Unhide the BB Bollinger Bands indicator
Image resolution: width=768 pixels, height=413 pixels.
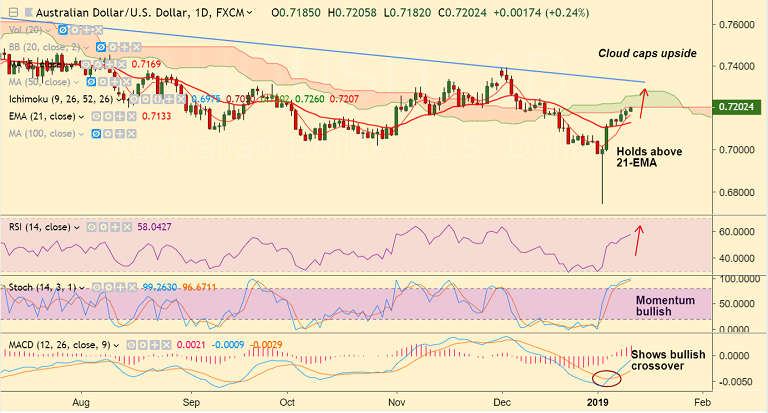coord(101,48)
